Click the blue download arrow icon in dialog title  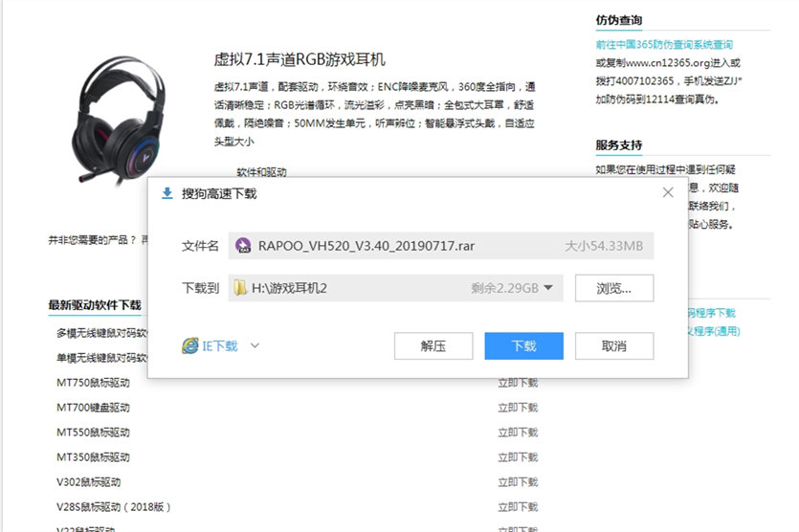166,193
